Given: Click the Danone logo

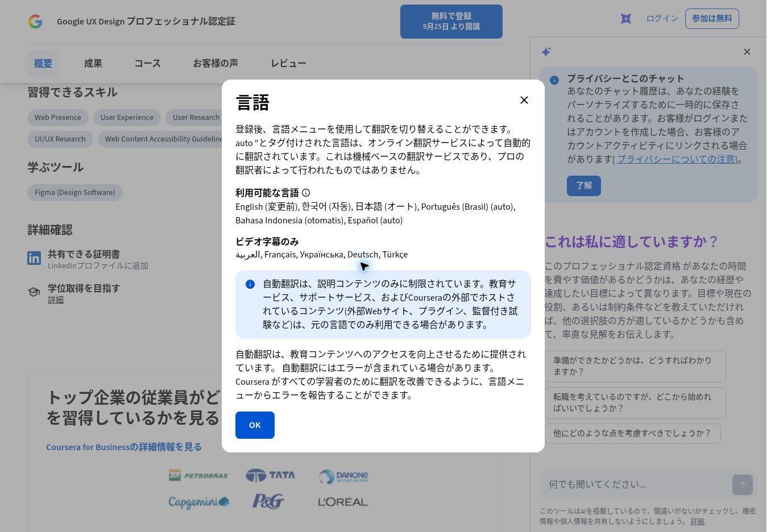Looking at the screenshot, I should point(343,476).
